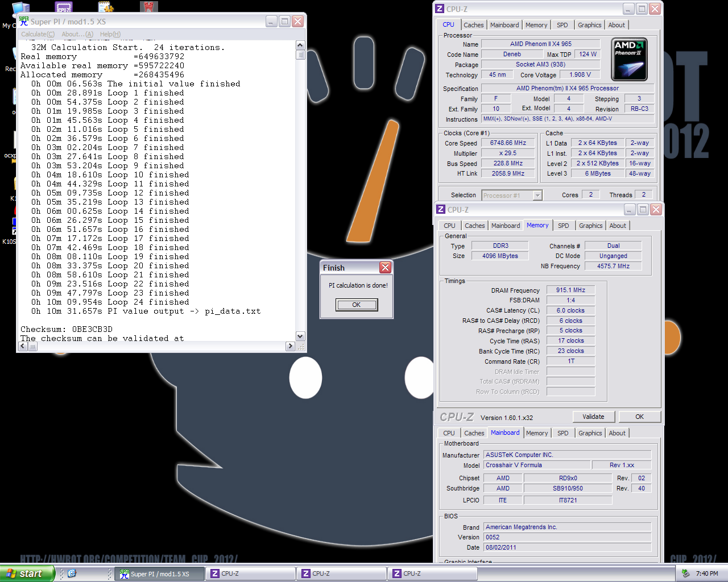This screenshot has height=582, width=728.
Task: Click the Super PI vertical scroll thumb
Action: click(x=300, y=55)
